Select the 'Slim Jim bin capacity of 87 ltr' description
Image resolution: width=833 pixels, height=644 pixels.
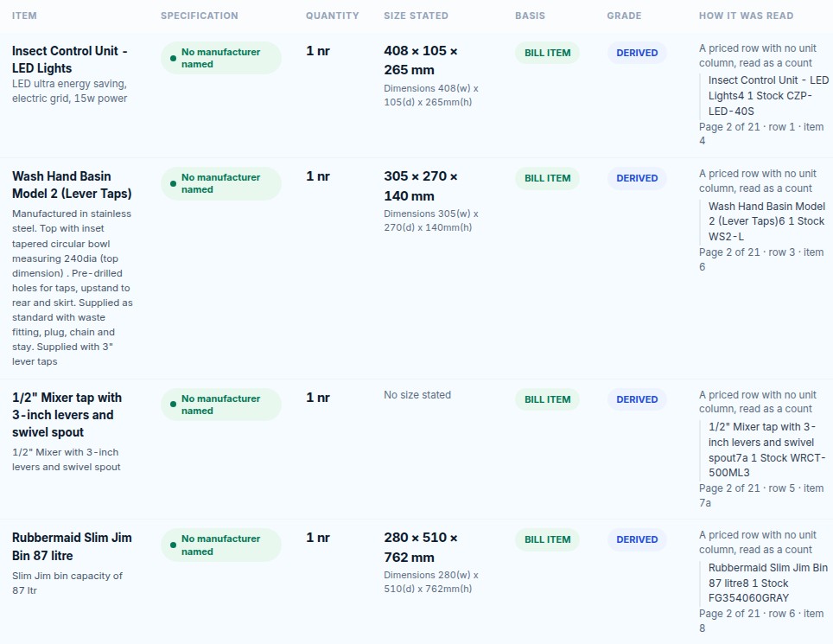(67, 583)
